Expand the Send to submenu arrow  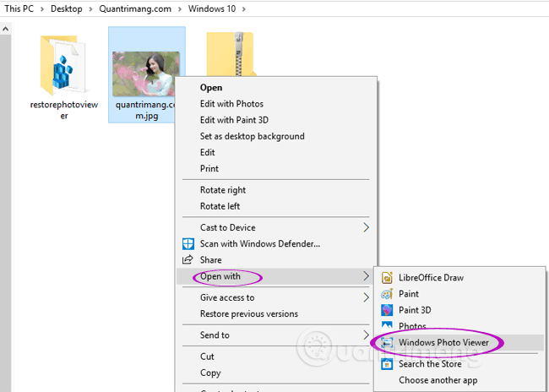pos(366,335)
